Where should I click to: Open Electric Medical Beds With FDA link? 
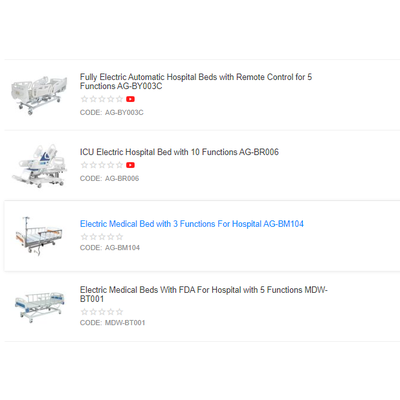point(204,294)
